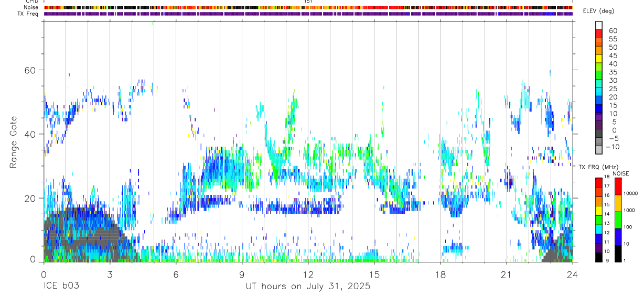Click the '20' tick on the Range Gate axis
Viewport: 644px width, 297px height.
[30, 198]
